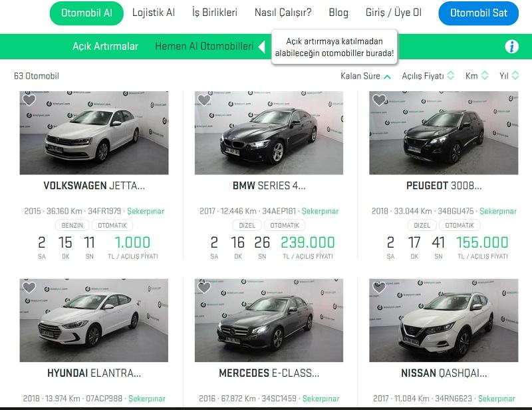
Task: Click Şekerpınar location on the Volkswagen Jetta card
Action: point(146,211)
